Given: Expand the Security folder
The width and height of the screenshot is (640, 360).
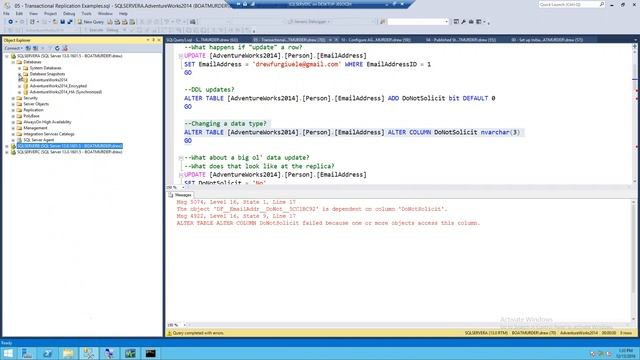Looking at the screenshot, I should [x=13, y=98].
